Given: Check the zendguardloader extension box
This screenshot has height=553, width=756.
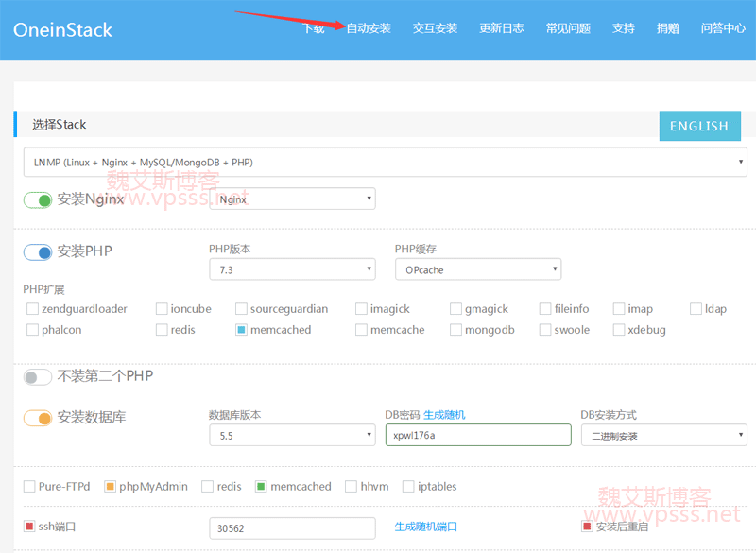Looking at the screenshot, I should click(33, 309).
